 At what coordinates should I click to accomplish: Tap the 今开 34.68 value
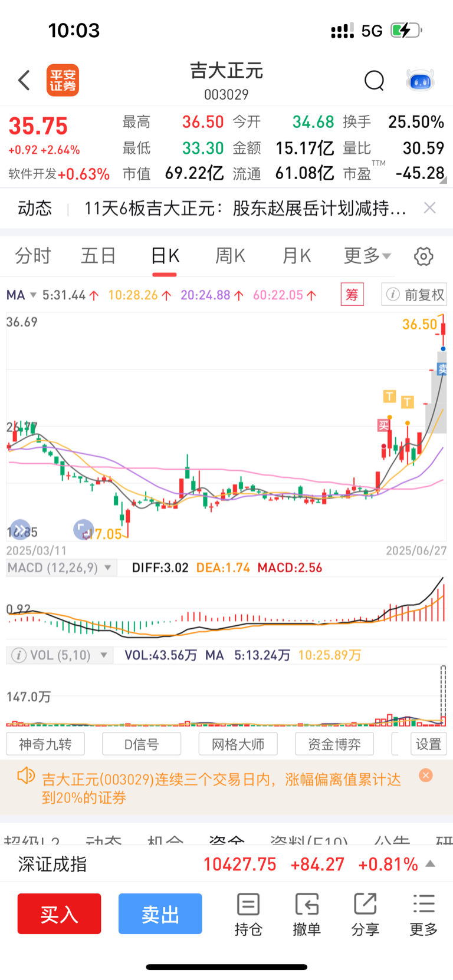[313, 122]
